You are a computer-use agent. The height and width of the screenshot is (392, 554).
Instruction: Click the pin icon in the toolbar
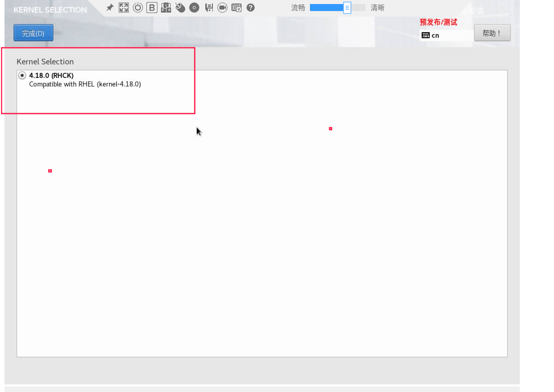[110, 8]
